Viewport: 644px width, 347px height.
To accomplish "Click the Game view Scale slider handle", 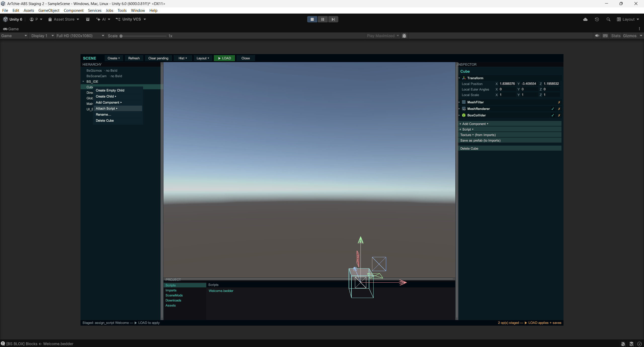I will tap(121, 36).
